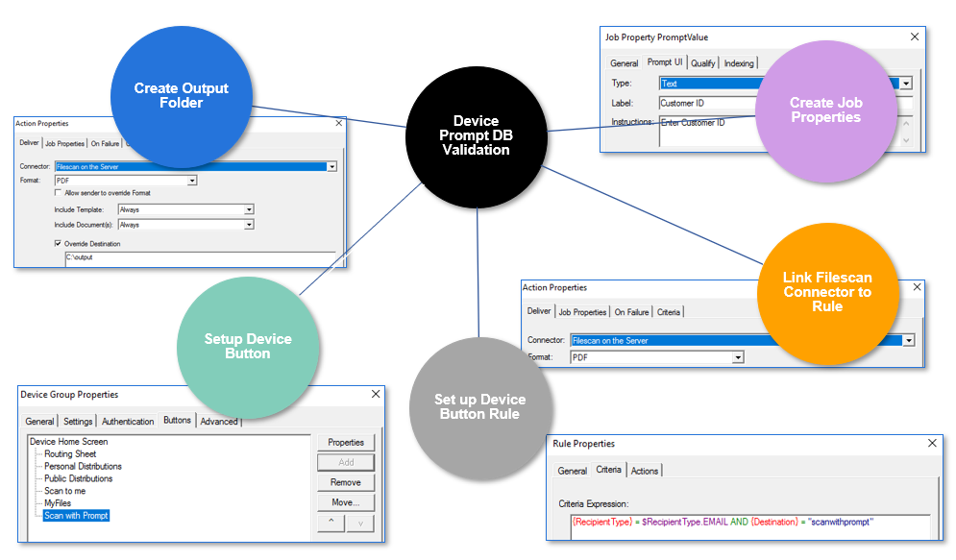Viewport: 956px width, 560px height.
Task: Select Public Distributions in the tree
Action: (x=78, y=478)
